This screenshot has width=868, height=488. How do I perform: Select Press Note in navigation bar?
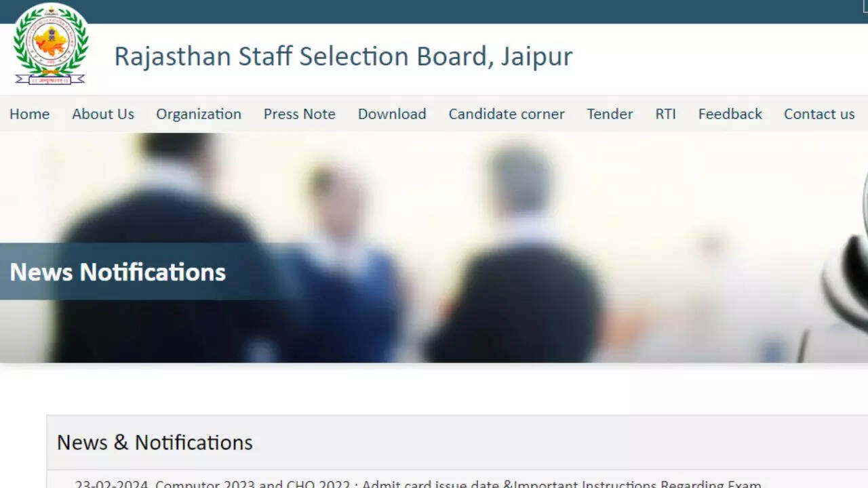300,114
